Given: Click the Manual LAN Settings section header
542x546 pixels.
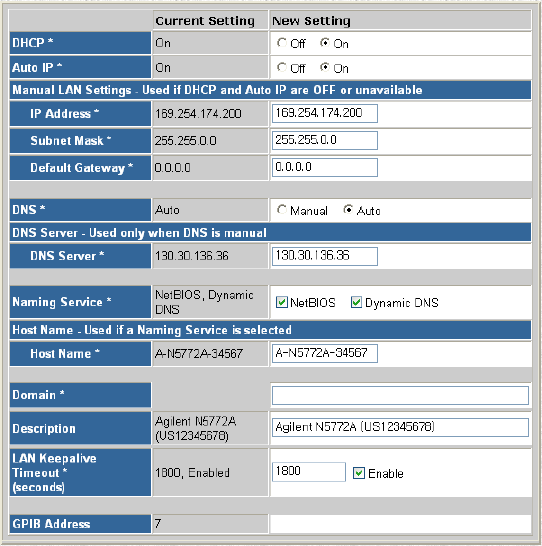Looking at the screenshot, I should [x=270, y=90].
